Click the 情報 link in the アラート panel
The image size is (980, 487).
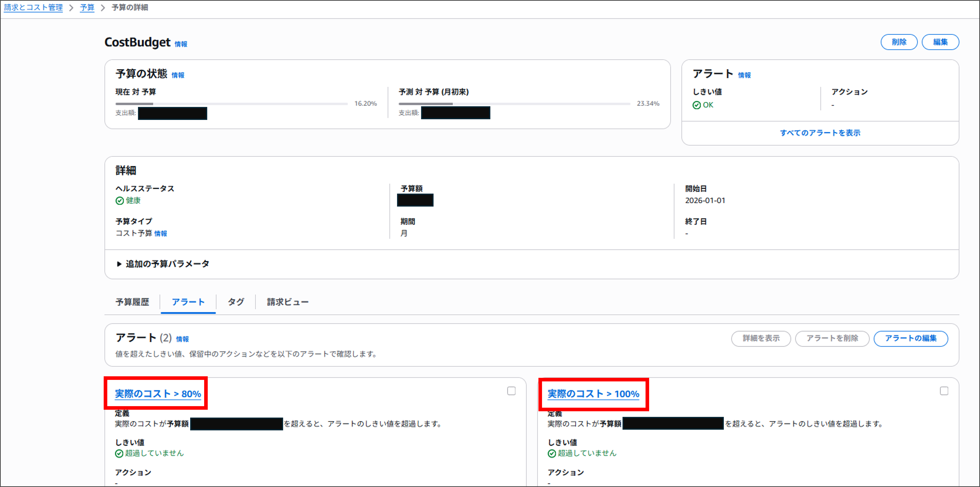click(744, 75)
